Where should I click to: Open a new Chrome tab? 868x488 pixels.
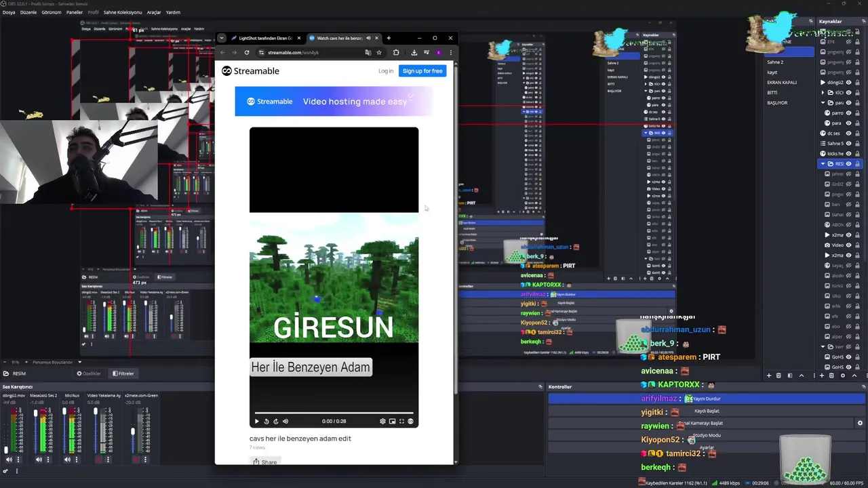click(x=389, y=38)
